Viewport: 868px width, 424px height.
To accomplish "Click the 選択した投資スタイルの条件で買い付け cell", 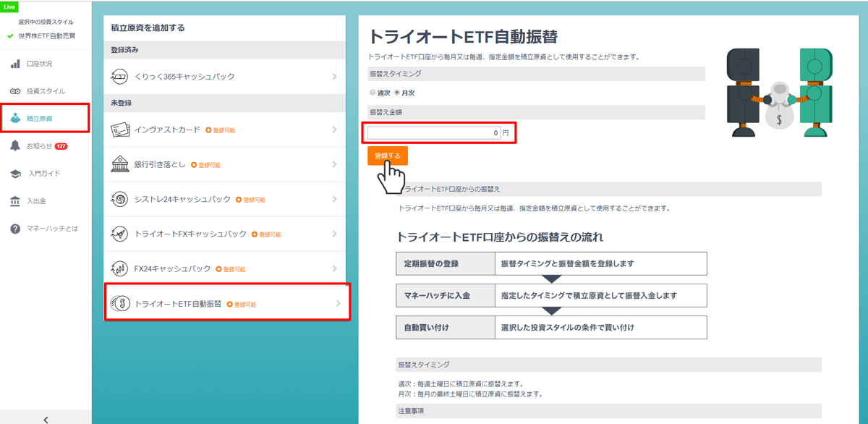I will click(601, 328).
